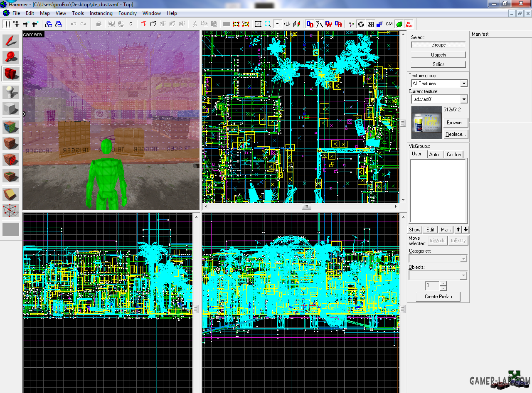This screenshot has height=393, width=532.
Task: Click the Load Window State icon
Action: (x=49, y=24)
